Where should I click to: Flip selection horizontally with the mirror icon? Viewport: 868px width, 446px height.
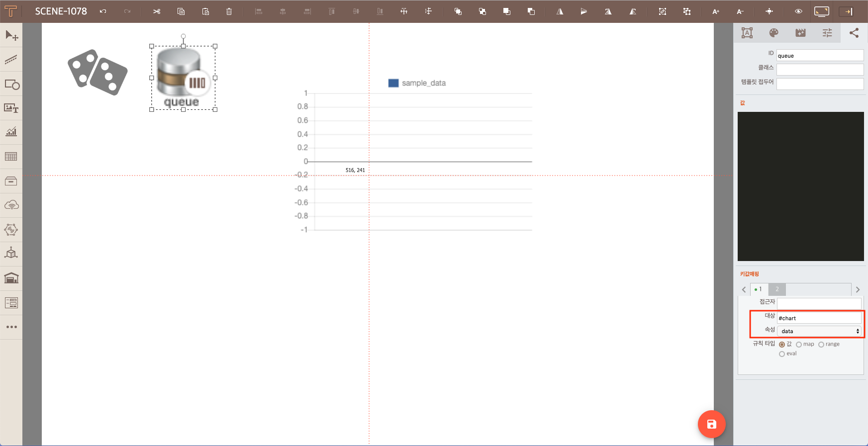pyautogui.click(x=560, y=11)
